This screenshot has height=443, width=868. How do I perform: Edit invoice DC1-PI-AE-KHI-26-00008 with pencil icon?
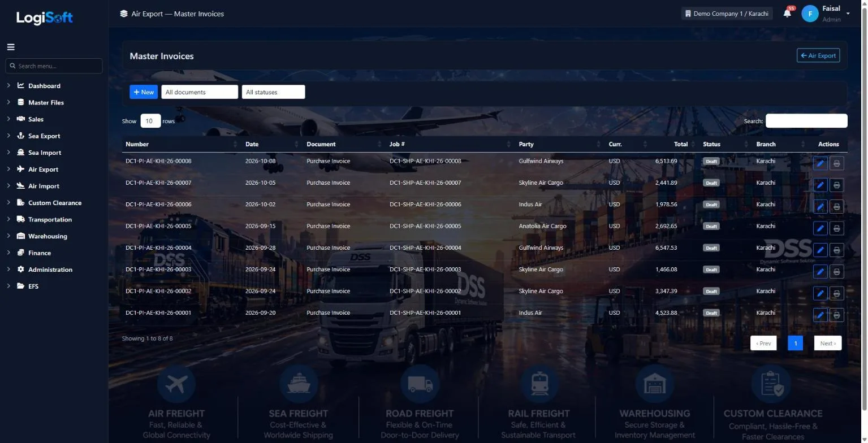tap(820, 163)
